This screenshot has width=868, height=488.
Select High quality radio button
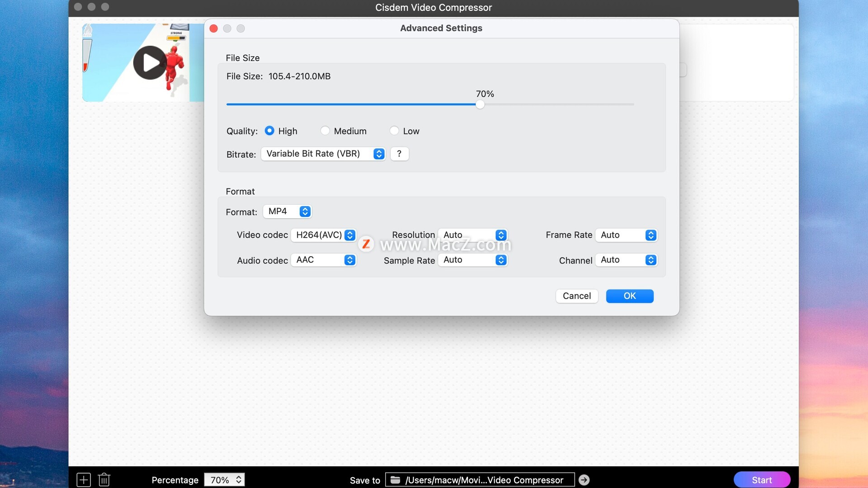[269, 131]
